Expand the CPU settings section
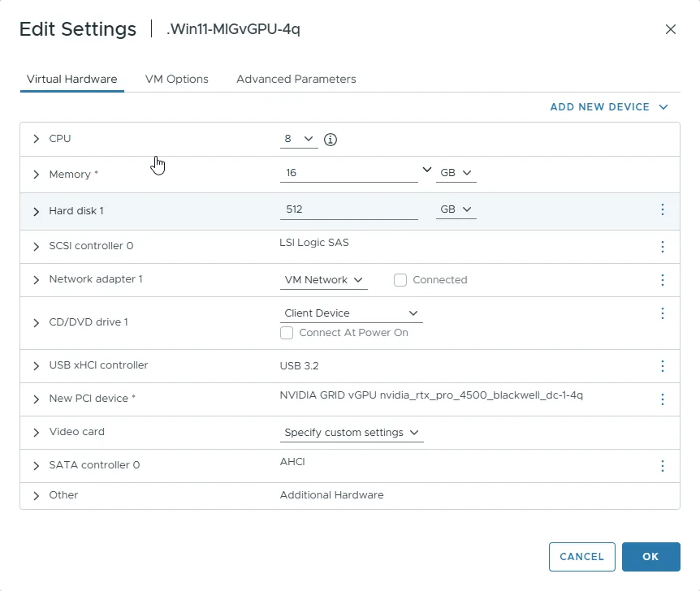Viewport: 700px width, 591px height. pyautogui.click(x=36, y=139)
